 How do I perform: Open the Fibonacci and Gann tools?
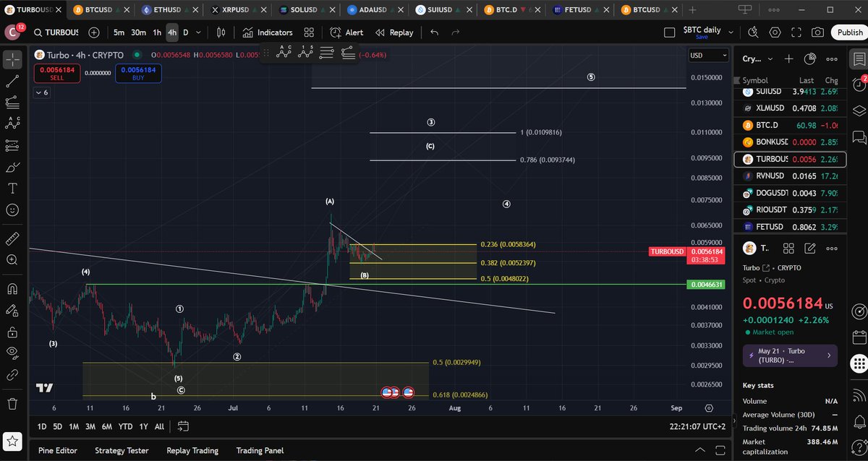tap(12, 103)
